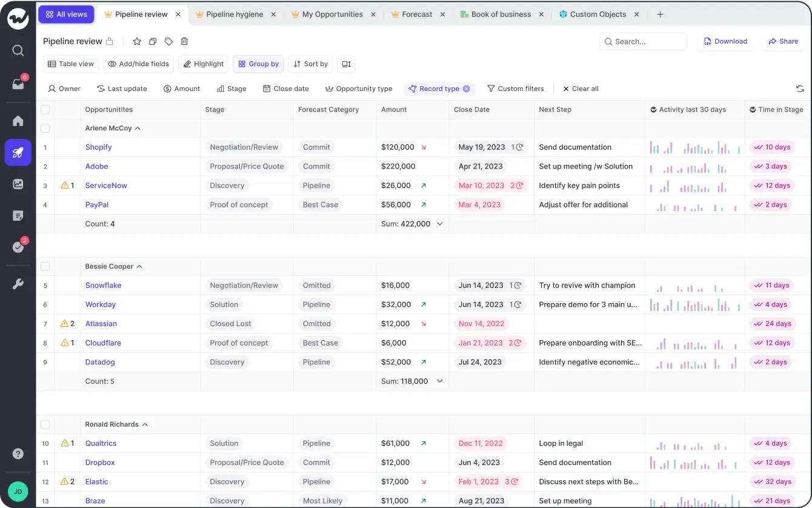The image size is (812, 508).
Task: Click the lock icon next to Pipeline review
Action: [x=110, y=41]
